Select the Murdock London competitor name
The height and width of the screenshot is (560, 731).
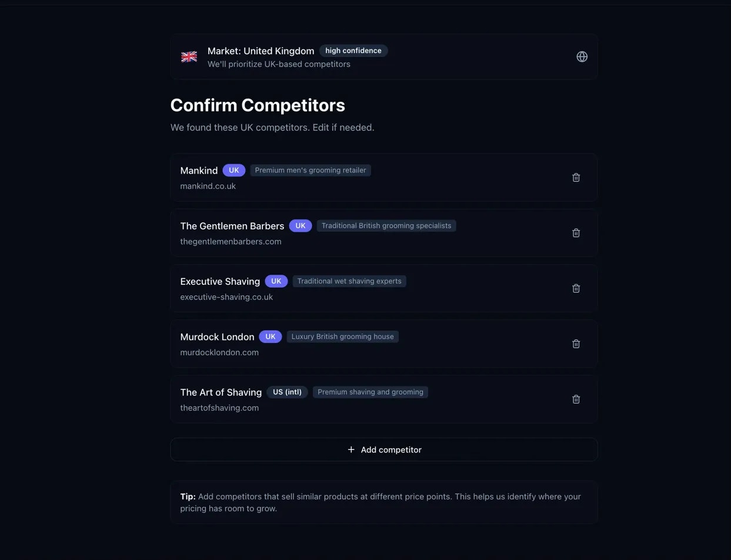[217, 337]
